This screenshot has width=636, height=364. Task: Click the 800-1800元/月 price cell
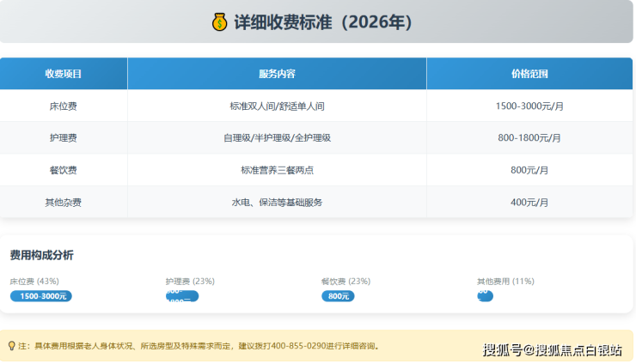point(529,137)
